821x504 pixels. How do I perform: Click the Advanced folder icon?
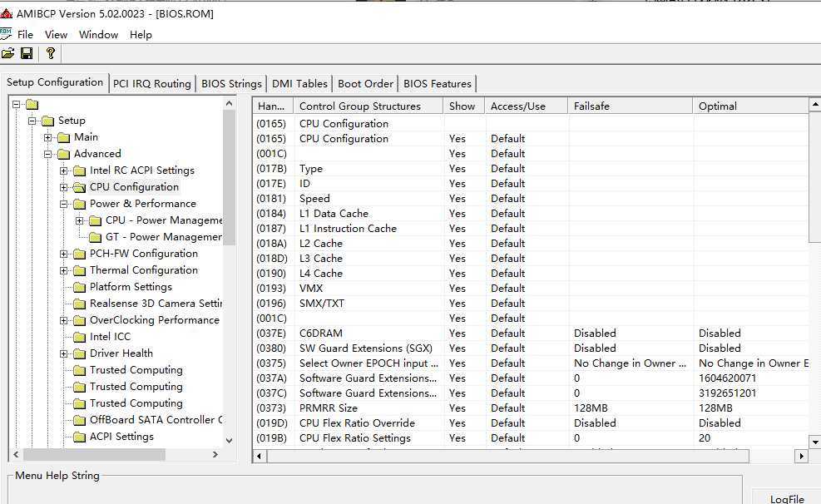coord(64,155)
